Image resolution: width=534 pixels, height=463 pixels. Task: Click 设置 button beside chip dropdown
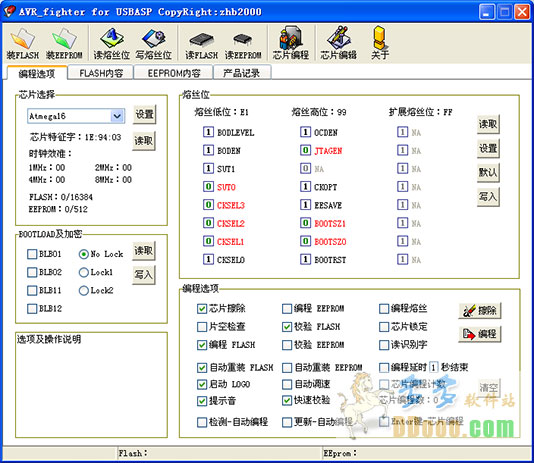pos(144,114)
